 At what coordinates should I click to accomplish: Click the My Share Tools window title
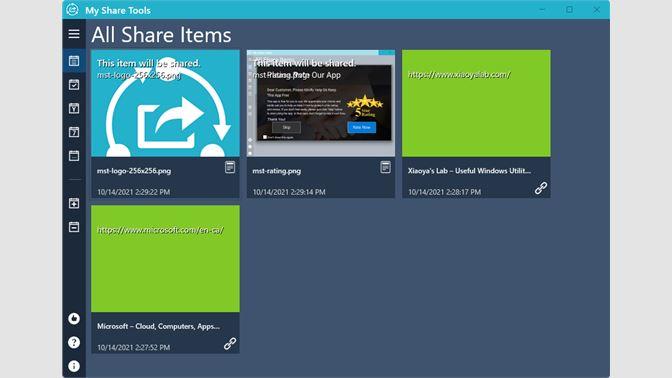click(118, 10)
